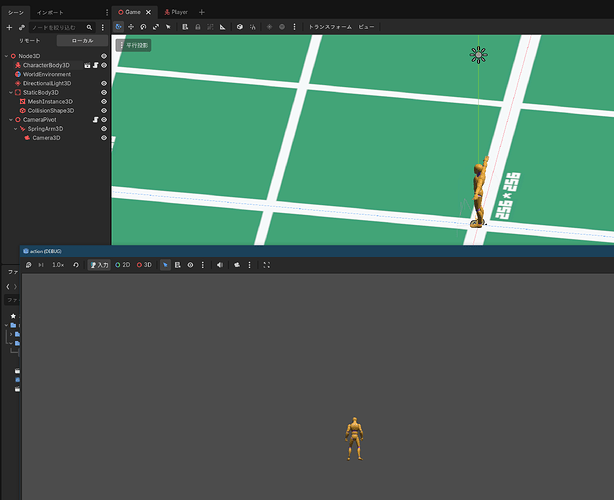The image size is (614, 500).
Task: Toggle visibility of Camera3D node
Action: 104,138
